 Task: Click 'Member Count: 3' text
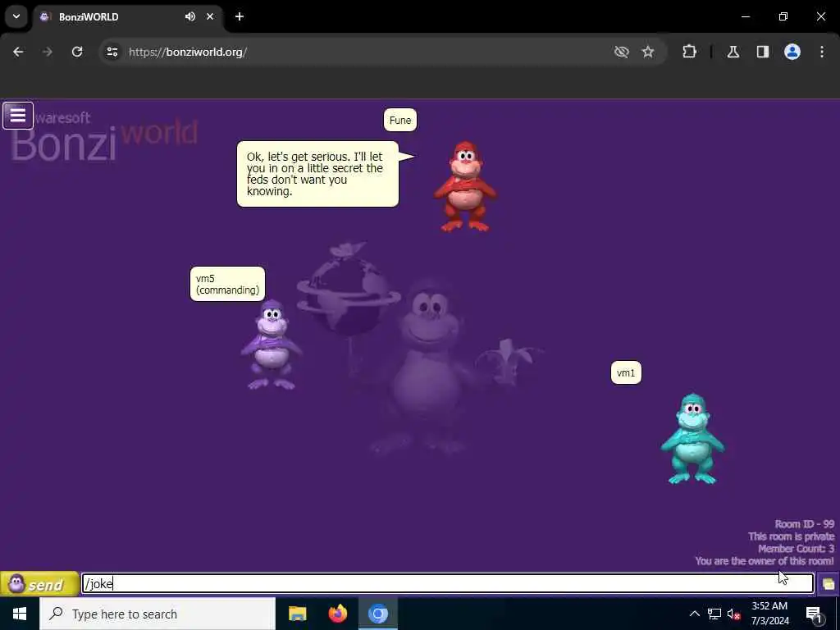(796, 549)
